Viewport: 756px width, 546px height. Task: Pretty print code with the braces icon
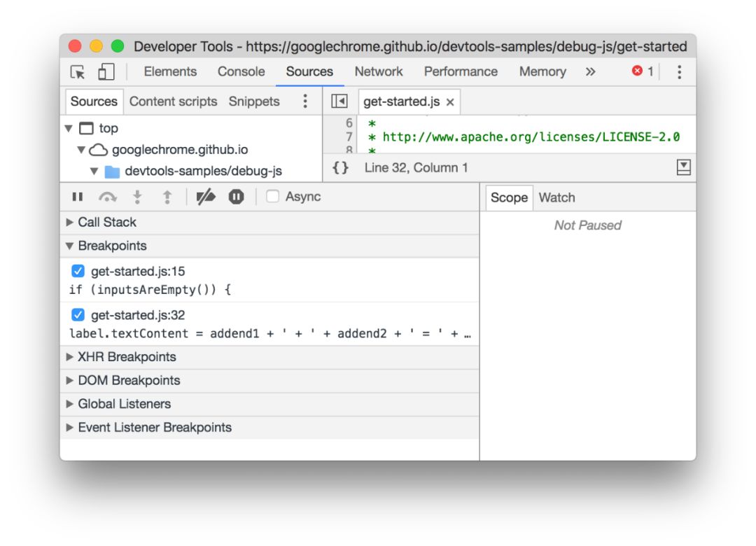point(340,168)
